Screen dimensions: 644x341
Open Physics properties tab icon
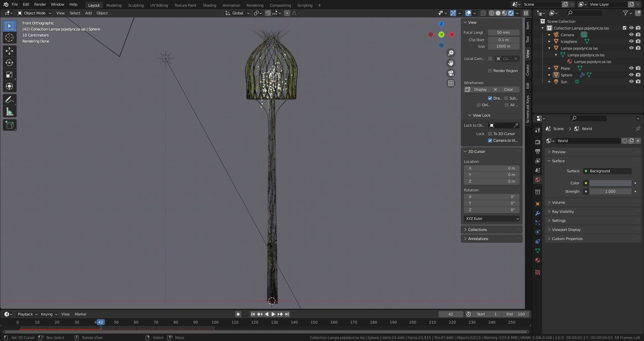pos(538,232)
